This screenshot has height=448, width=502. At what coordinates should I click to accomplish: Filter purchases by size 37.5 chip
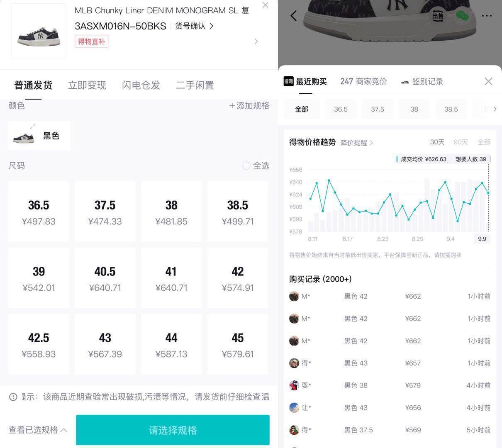point(378,109)
